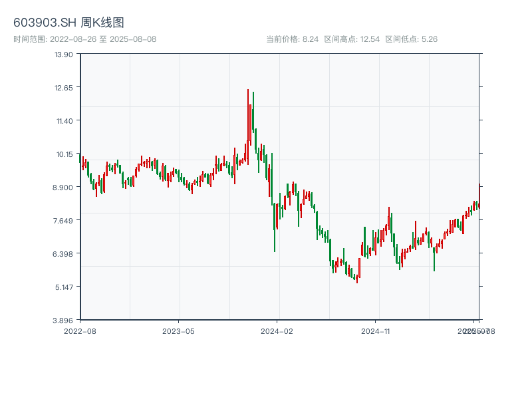Image resolution: width=532 pixels, height=399 pixels.
Task: Click the range high 12.54 label
Action: [x=352, y=39]
